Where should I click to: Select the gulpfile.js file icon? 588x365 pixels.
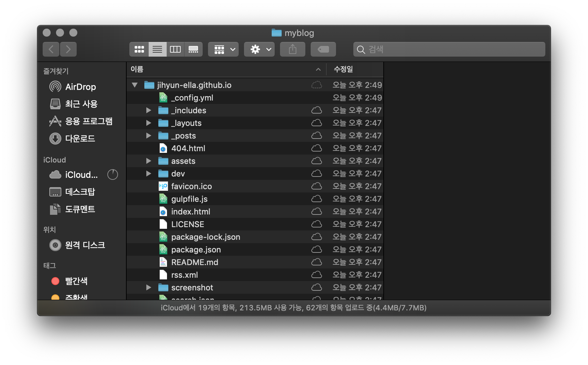pyautogui.click(x=163, y=199)
